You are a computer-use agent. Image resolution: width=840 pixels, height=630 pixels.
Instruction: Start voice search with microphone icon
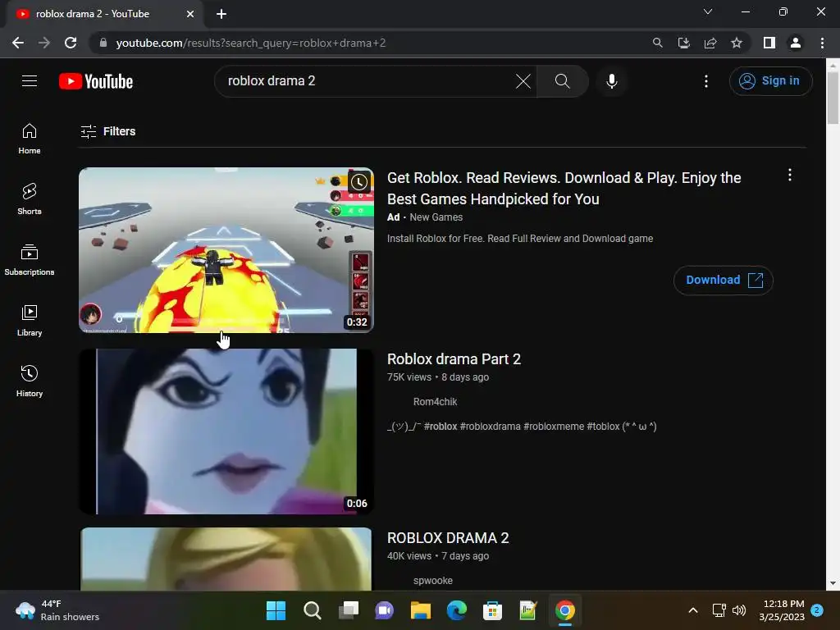[x=612, y=81]
